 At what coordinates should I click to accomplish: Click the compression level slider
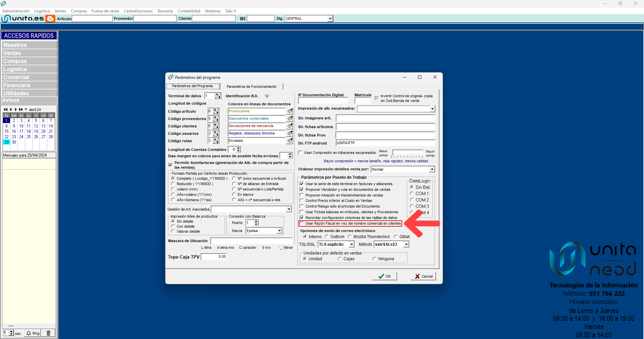point(407,154)
